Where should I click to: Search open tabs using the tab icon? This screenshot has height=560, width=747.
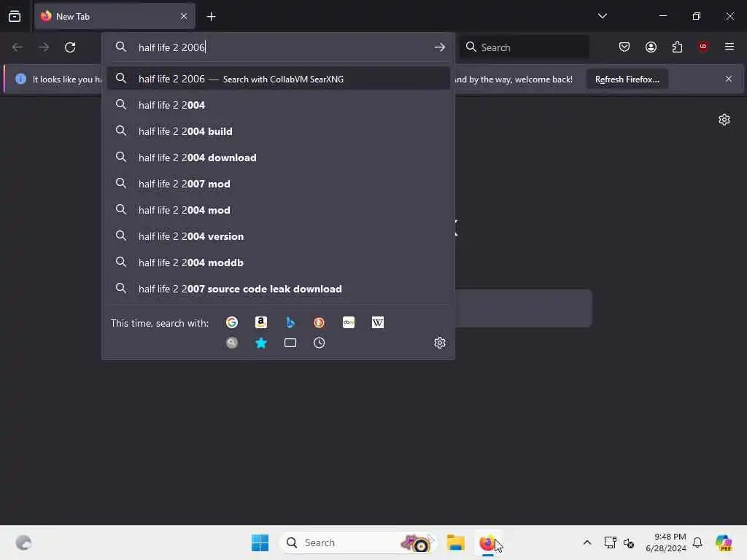click(x=290, y=343)
